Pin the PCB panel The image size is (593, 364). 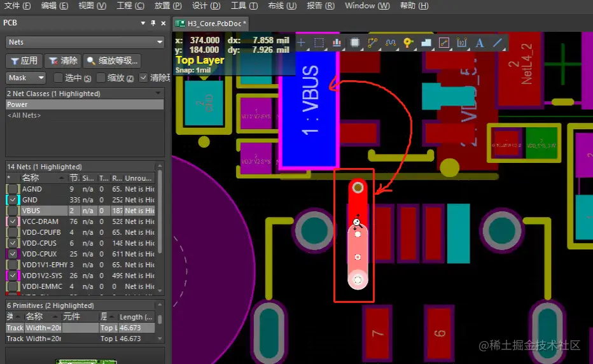(x=153, y=23)
